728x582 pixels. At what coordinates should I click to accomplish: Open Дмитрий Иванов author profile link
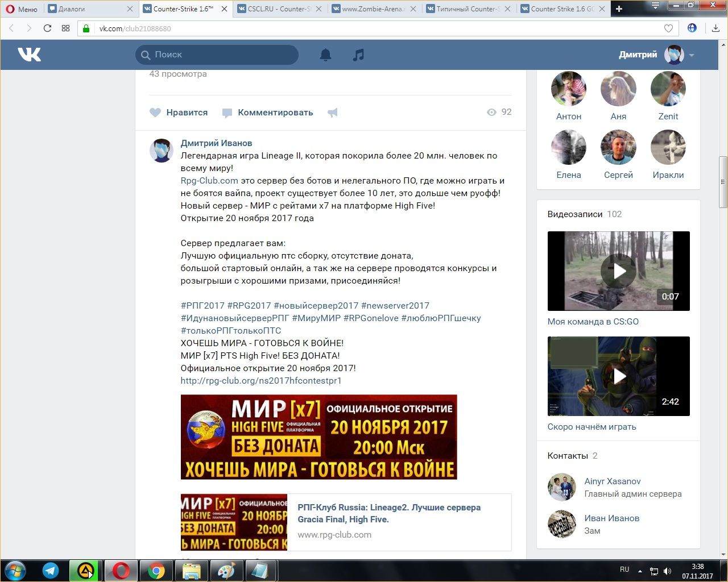coord(216,143)
